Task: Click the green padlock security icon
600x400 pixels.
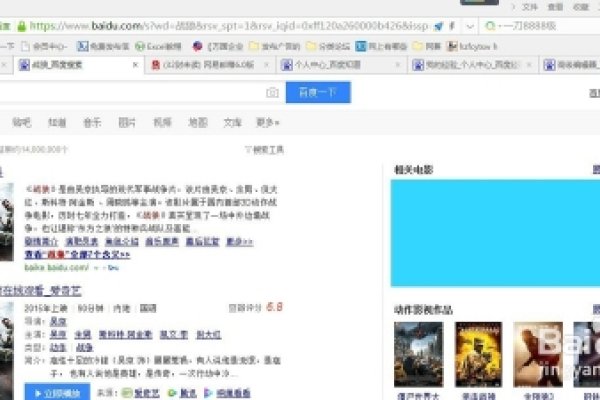Action: pyautogui.click(x=22, y=26)
